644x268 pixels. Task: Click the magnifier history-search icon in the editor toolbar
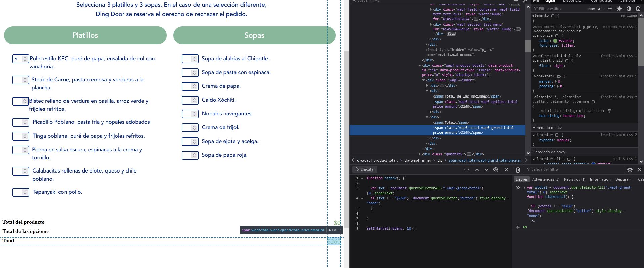tap(496, 170)
